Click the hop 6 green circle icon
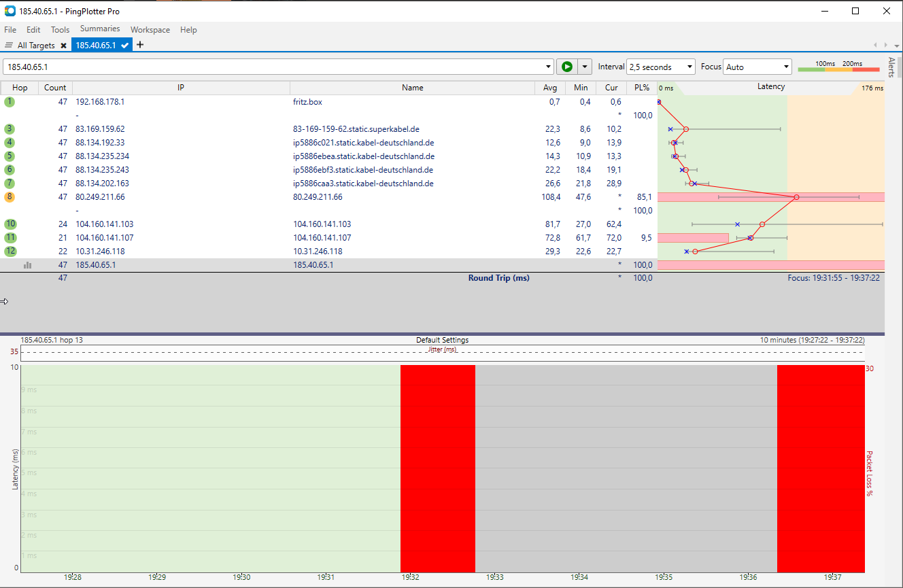This screenshot has width=903, height=588. coord(9,170)
